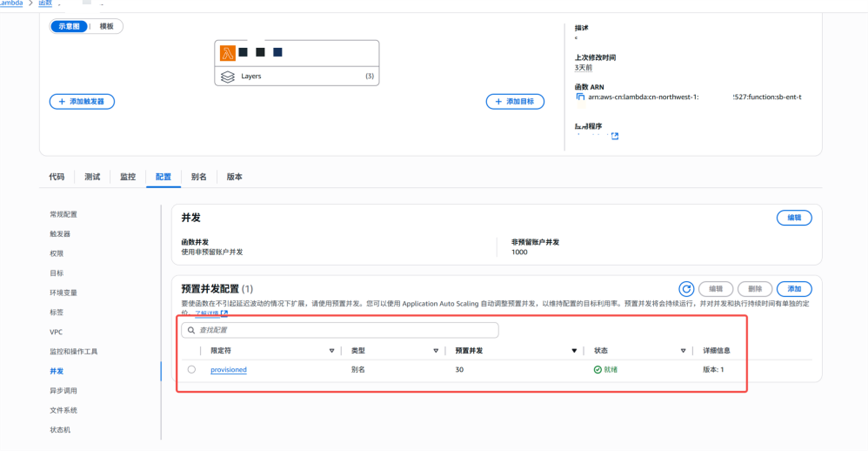Open the learn more external link icon
868x451 pixels.
(x=224, y=313)
